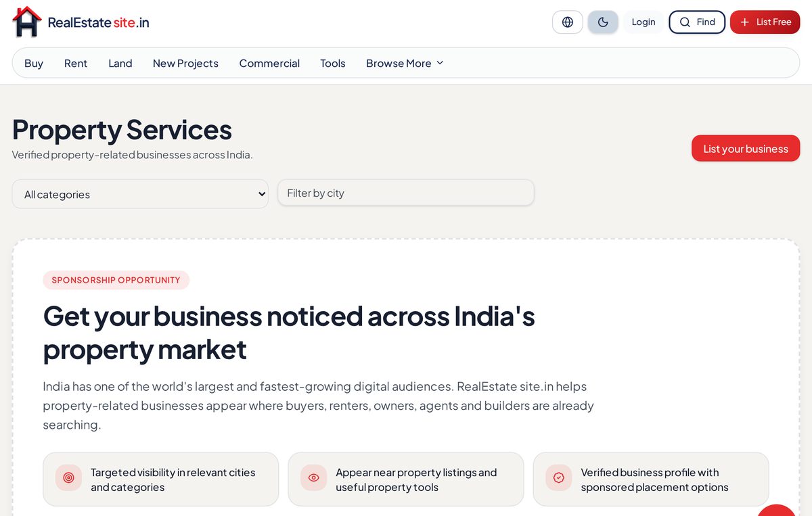The height and width of the screenshot is (516, 812).
Task: Click the List Free button
Action: [x=765, y=22]
